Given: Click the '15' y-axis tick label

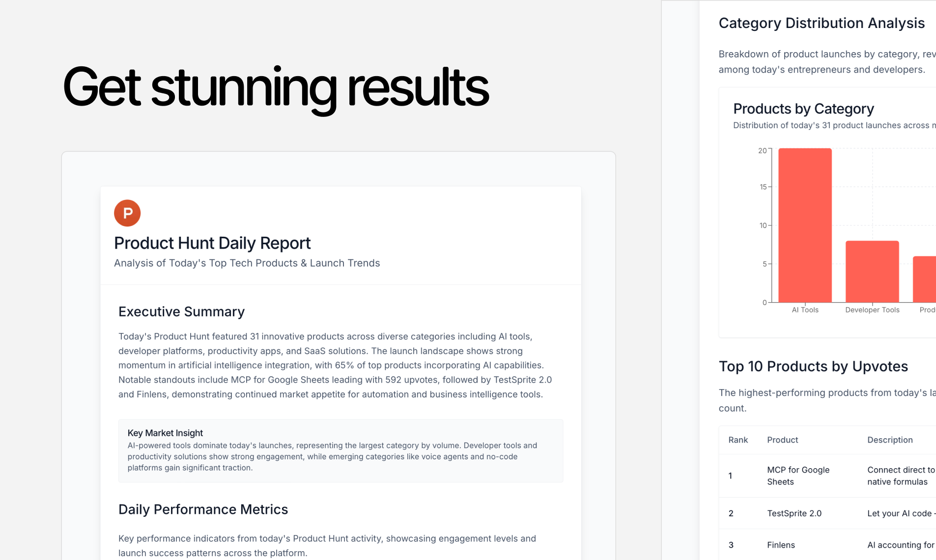Looking at the screenshot, I should click(763, 187).
